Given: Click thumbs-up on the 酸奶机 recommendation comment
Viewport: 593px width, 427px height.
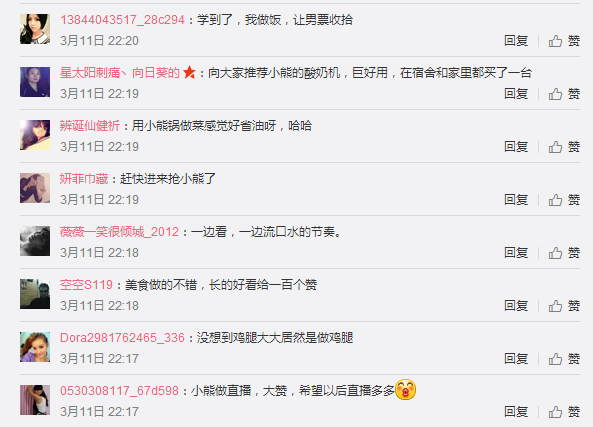Looking at the screenshot, I should click(x=564, y=94).
